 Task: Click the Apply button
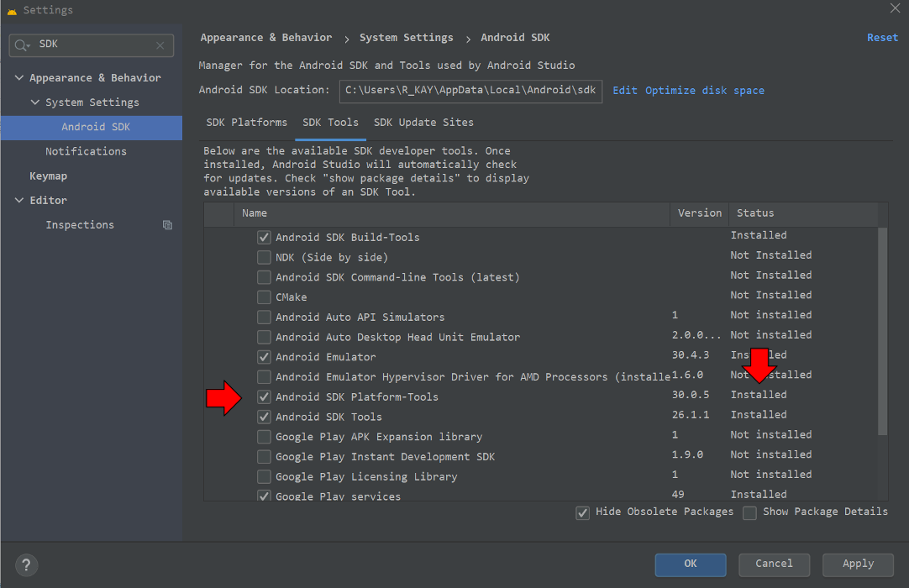point(858,564)
